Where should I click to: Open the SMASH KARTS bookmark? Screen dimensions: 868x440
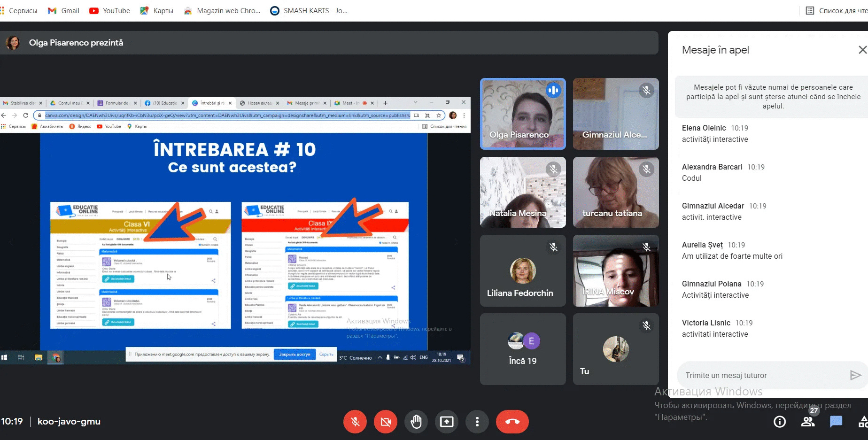point(309,10)
